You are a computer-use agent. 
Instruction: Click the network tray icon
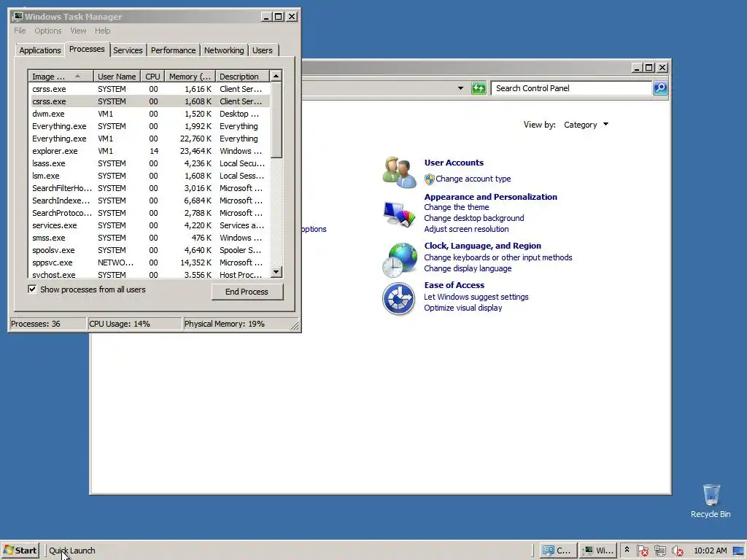pos(659,551)
